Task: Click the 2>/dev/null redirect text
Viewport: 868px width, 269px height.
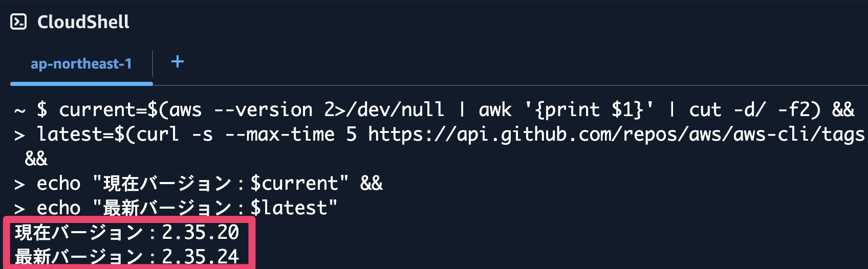Action: tap(384, 110)
